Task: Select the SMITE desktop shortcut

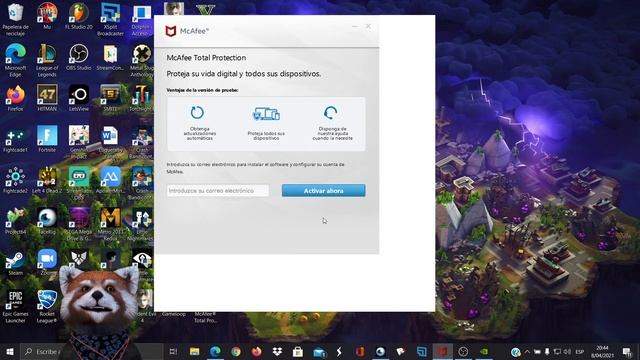Action: tap(110, 98)
